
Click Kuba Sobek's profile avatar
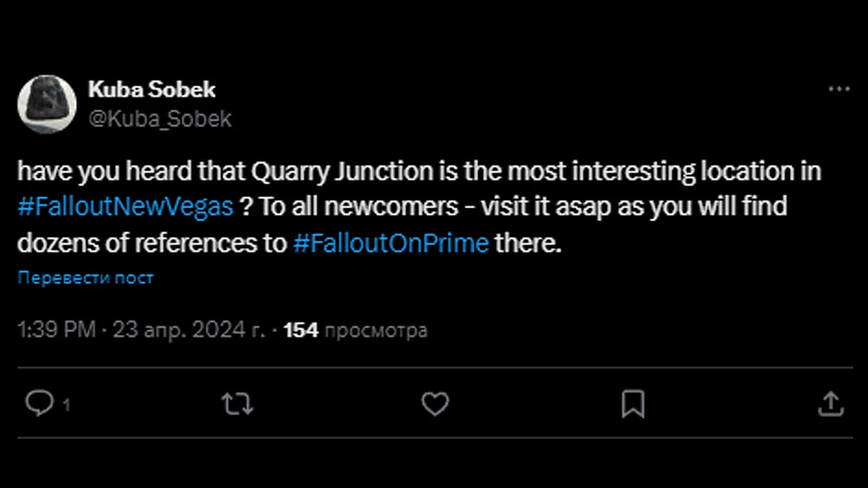click(x=48, y=105)
